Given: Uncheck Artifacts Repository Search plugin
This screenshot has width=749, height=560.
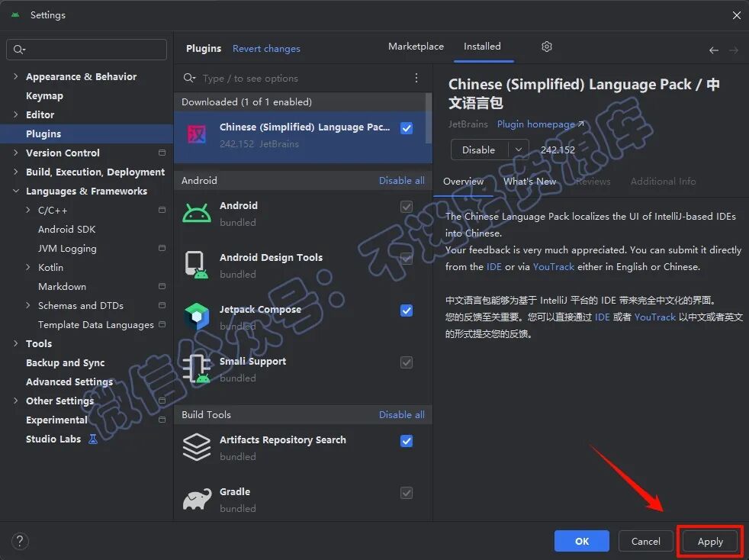Looking at the screenshot, I should click(x=407, y=441).
